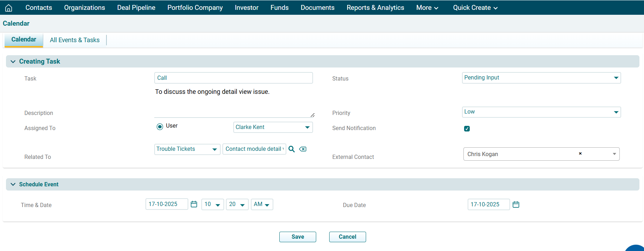The width and height of the screenshot is (644, 251).
Task: Remove Chris Kogan using the x icon
Action: coord(580,154)
